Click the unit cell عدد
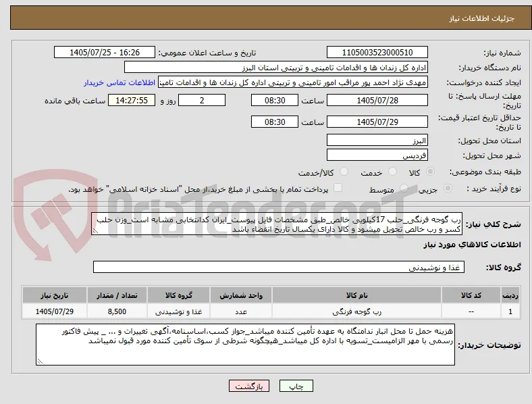This screenshot has height=404, width=532. [x=241, y=311]
